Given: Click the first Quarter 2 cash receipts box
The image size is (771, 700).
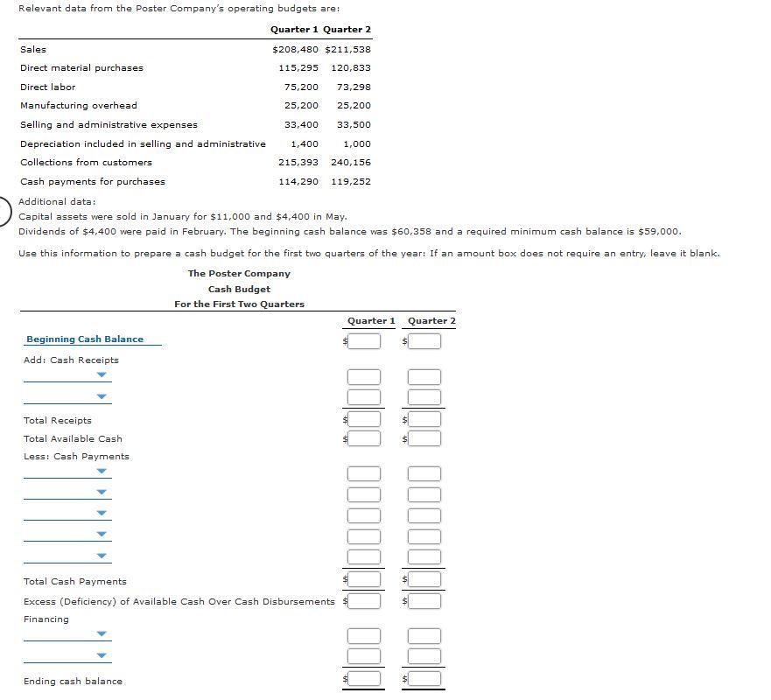Looking at the screenshot, I should coord(424,376).
